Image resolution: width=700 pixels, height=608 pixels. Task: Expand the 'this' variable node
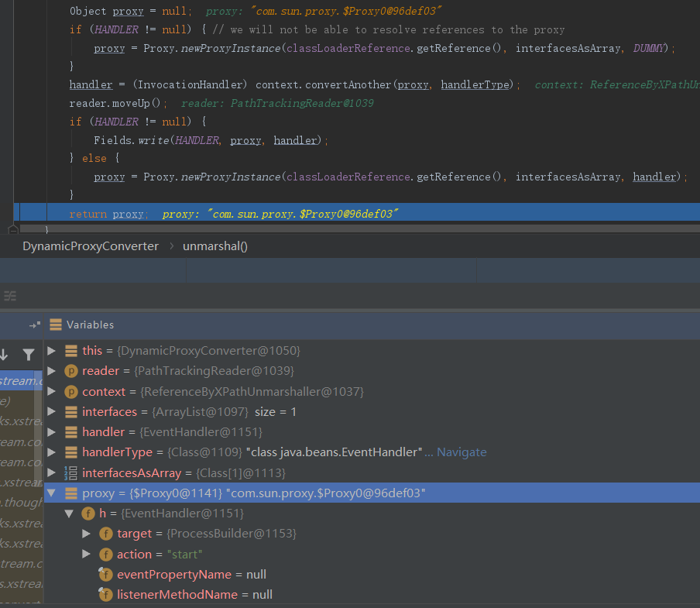pyautogui.click(x=52, y=351)
